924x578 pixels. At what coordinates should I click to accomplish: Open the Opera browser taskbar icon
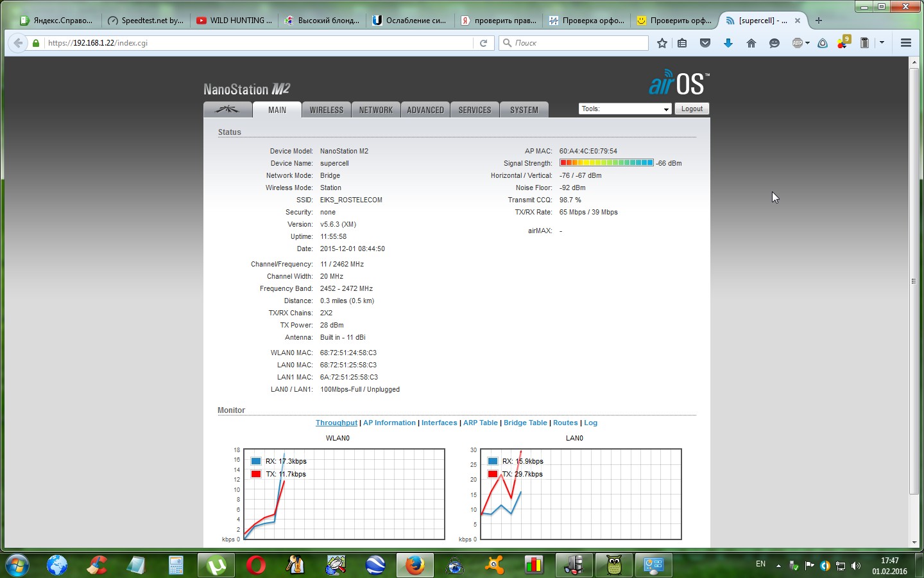point(255,565)
